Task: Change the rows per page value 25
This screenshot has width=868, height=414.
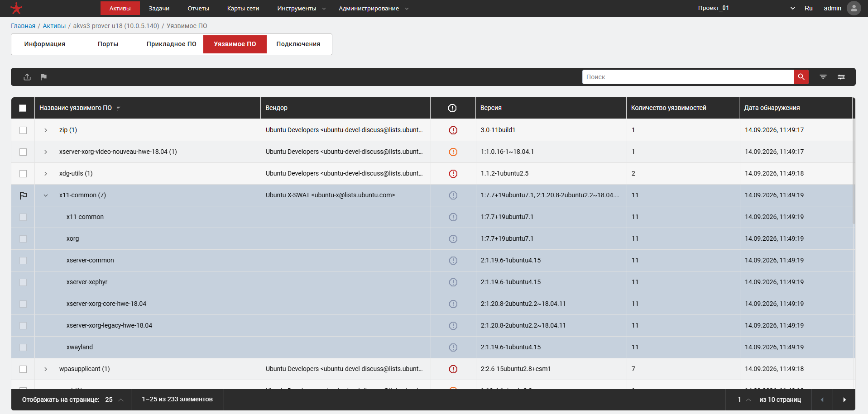Action: [114, 400]
